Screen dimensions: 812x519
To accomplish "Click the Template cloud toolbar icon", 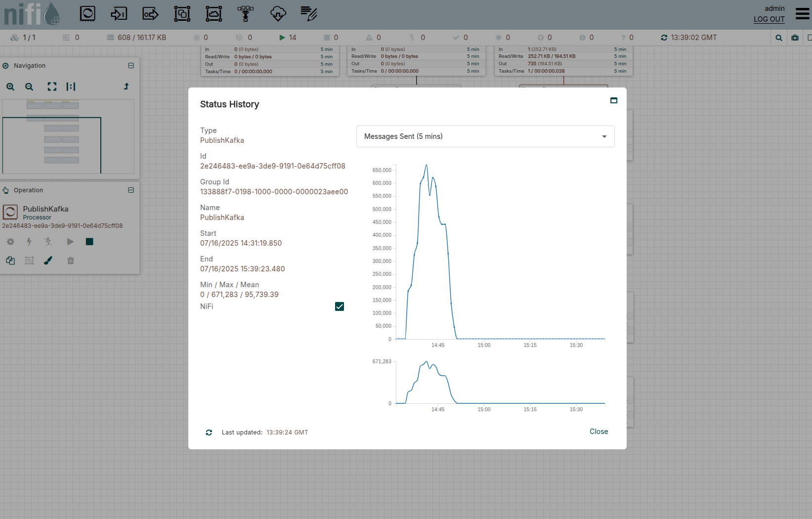I will click(x=278, y=14).
